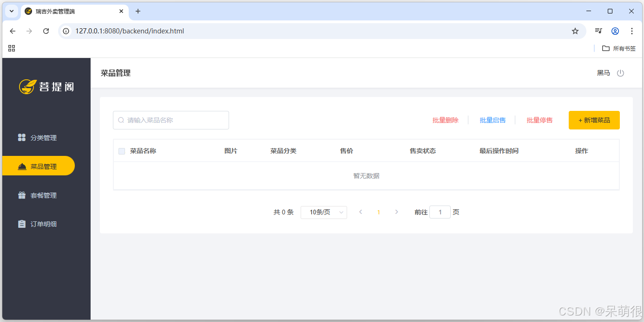Viewport: 644px width, 322px height.
Task: Open the Chrome profile avatar
Action: point(615,31)
